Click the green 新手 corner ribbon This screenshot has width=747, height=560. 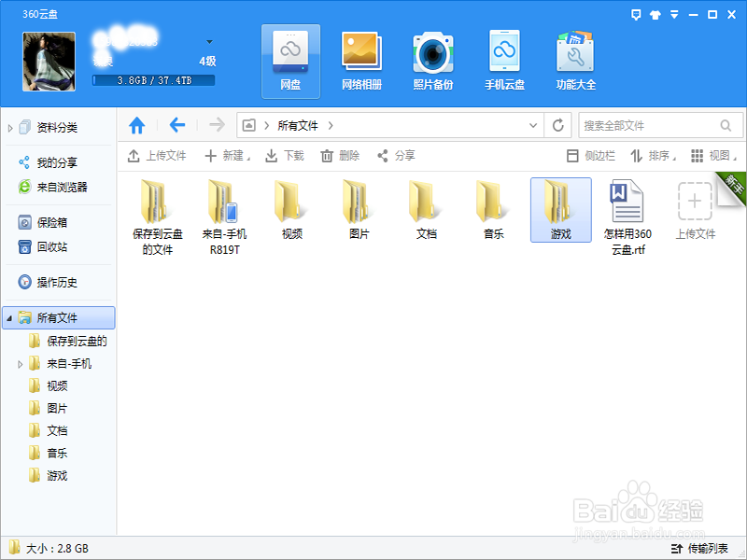click(734, 184)
